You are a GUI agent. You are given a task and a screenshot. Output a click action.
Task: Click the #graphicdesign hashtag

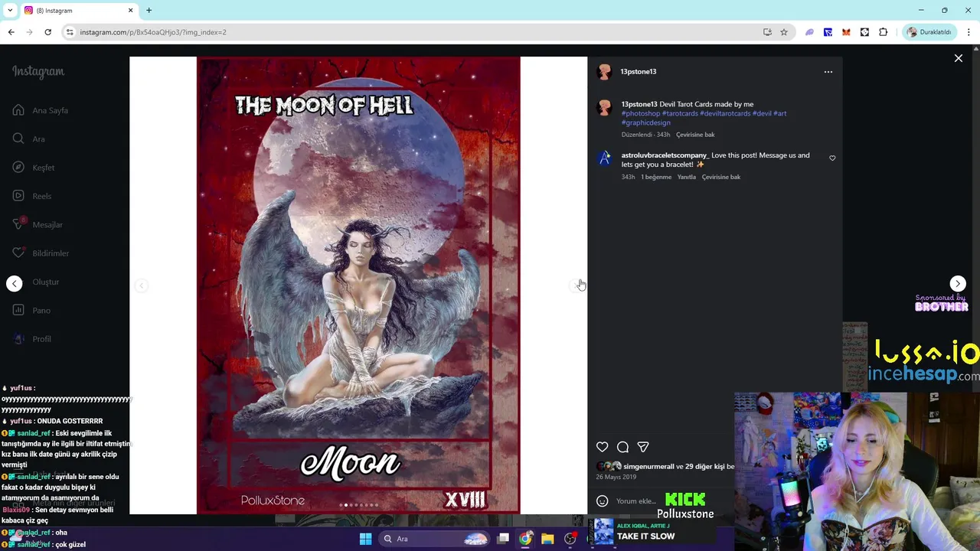coord(645,122)
